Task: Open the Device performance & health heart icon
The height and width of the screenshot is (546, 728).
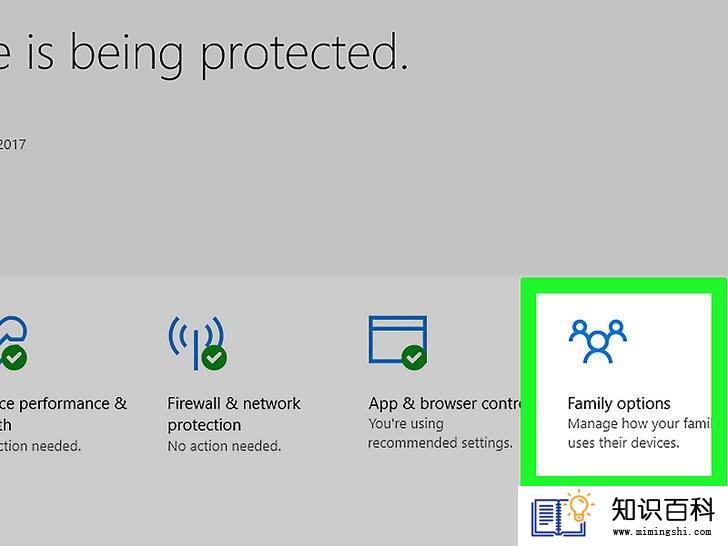Action: [13, 343]
